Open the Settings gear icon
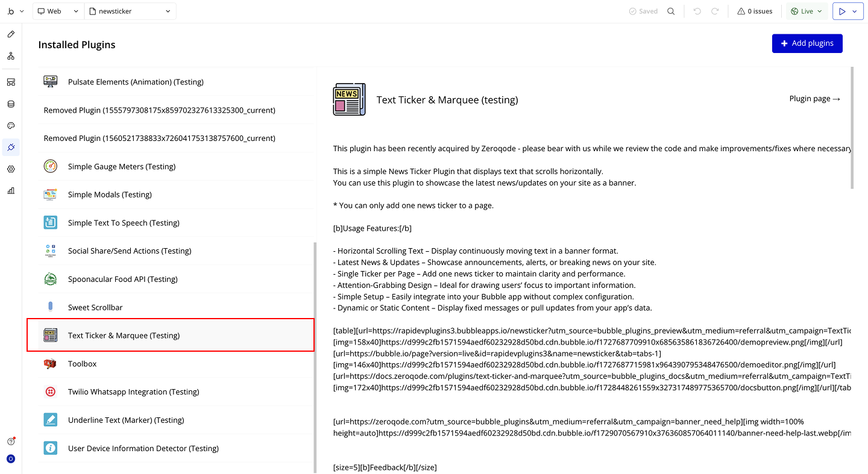Image resolution: width=868 pixels, height=474 pixels. 11,169
